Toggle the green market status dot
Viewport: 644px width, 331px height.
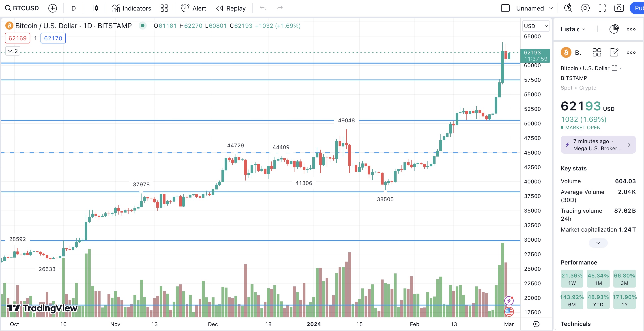(142, 26)
